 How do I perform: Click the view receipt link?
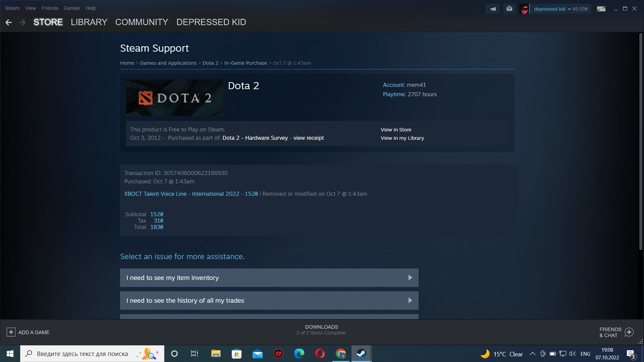tap(308, 138)
